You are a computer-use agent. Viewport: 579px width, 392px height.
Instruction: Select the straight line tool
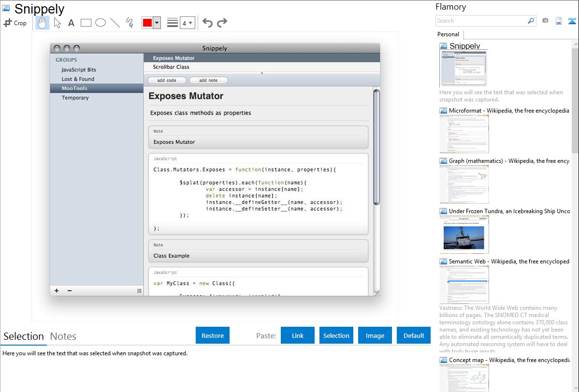click(115, 23)
